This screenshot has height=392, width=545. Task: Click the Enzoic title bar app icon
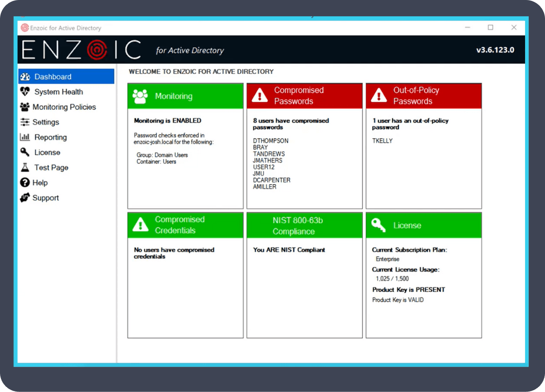pyautogui.click(x=25, y=28)
